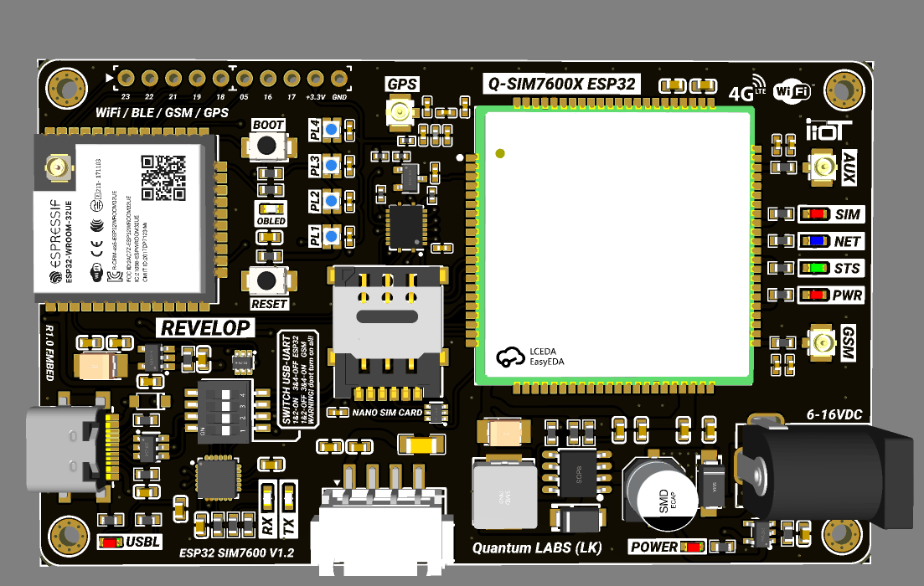Click header pin labeled 17

pyautogui.click(x=292, y=78)
